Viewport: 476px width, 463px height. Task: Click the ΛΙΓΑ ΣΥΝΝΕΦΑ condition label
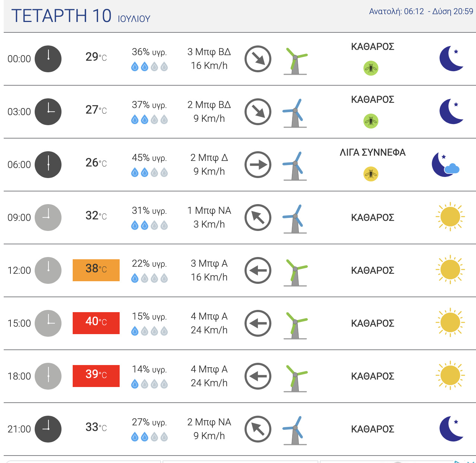coord(372,153)
